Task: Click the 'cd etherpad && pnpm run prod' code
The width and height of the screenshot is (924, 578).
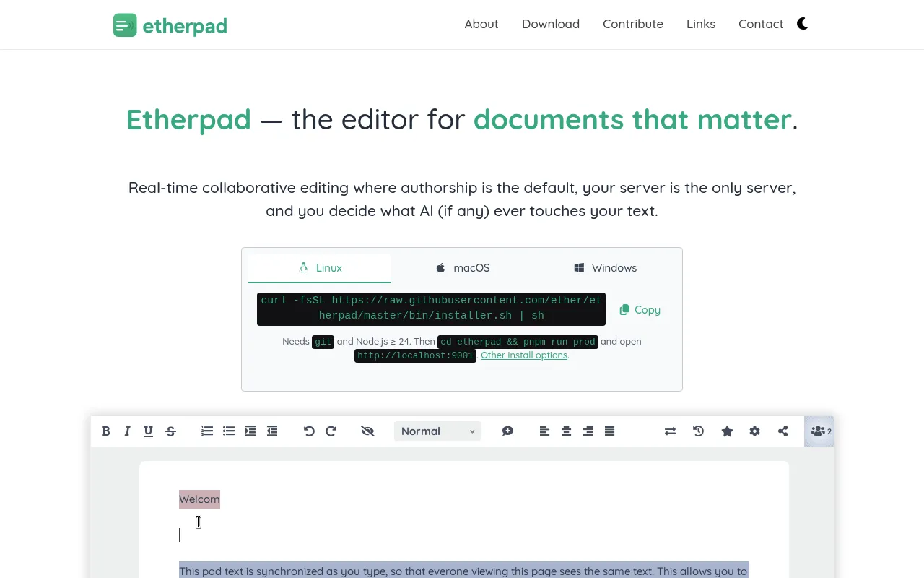Action: pos(518,342)
